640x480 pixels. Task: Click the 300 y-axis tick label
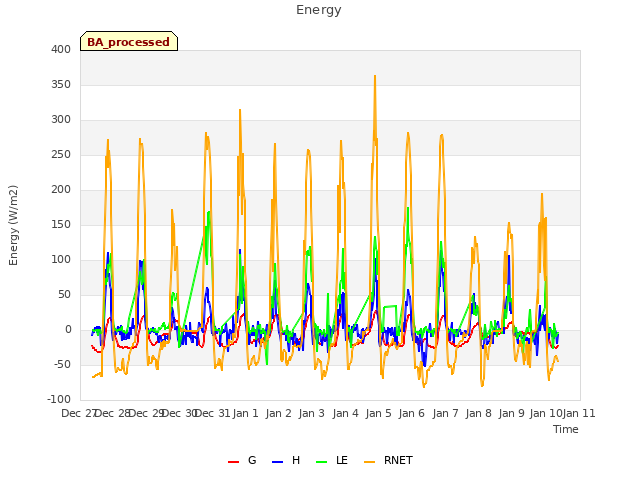pos(61,120)
